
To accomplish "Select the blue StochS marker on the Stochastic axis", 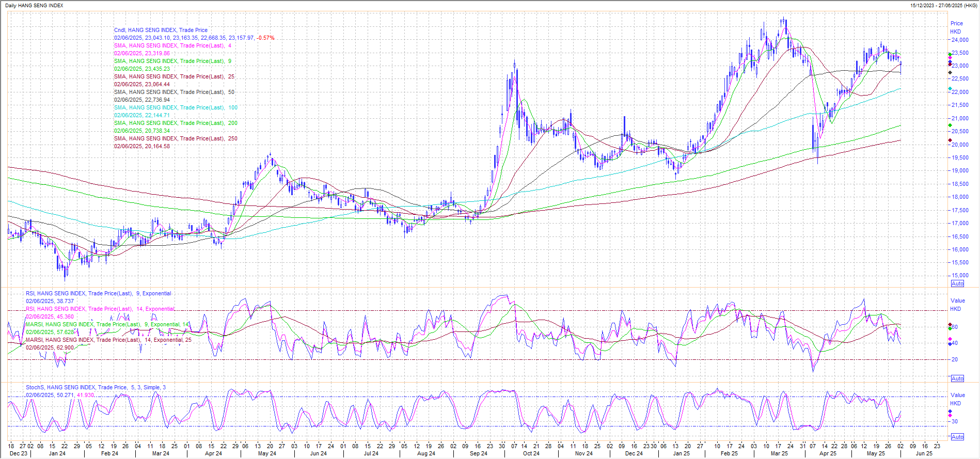I will (950, 411).
